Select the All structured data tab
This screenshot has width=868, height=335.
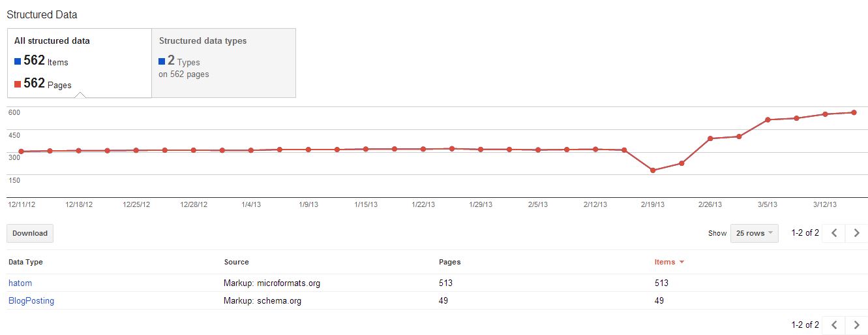click(x=79, y=63)
